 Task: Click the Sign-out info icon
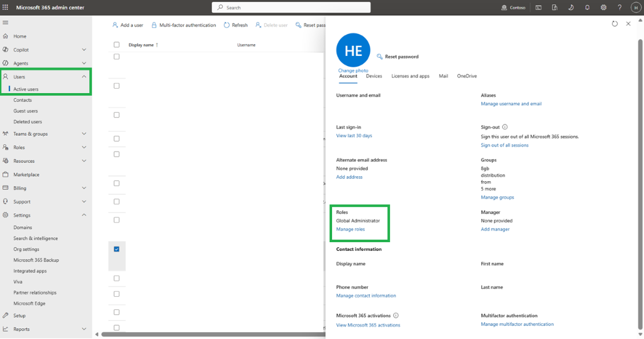click(x=505, y=127)
